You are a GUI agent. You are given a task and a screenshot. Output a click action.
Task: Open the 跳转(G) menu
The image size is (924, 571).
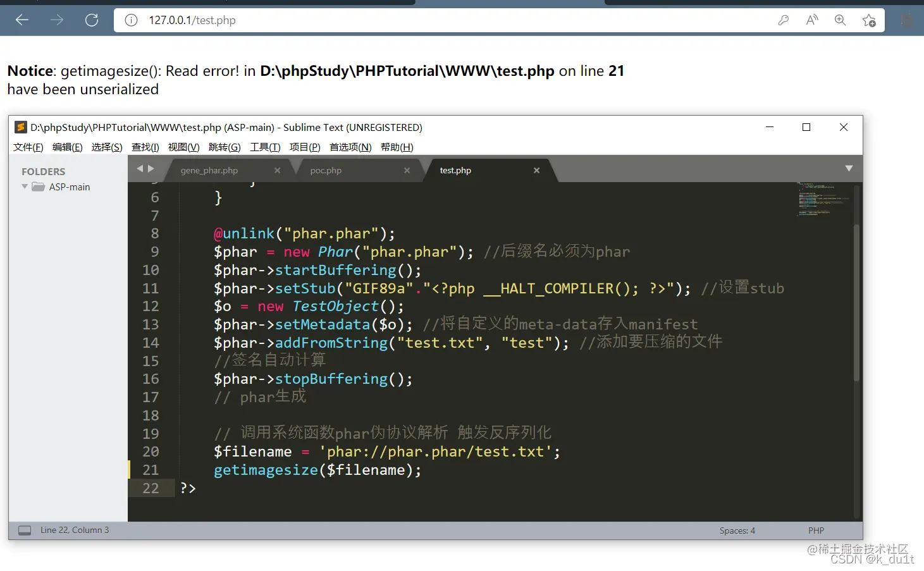point(225,147)
